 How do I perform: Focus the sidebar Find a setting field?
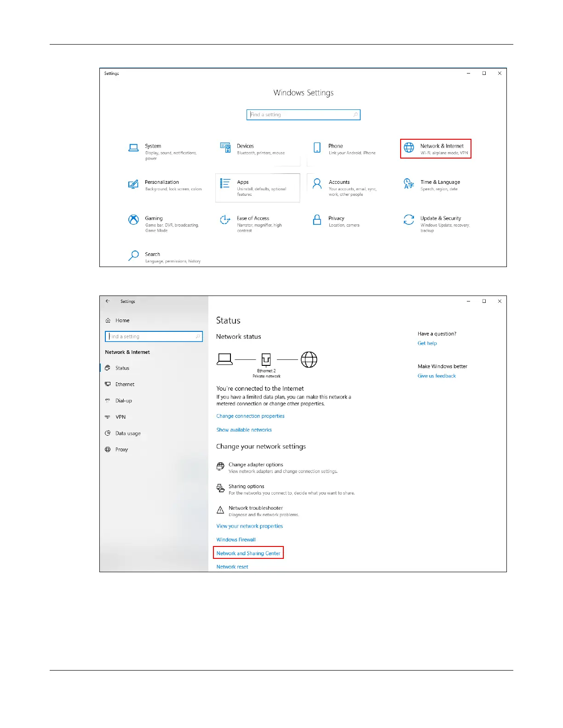click(x=154, y=336)
